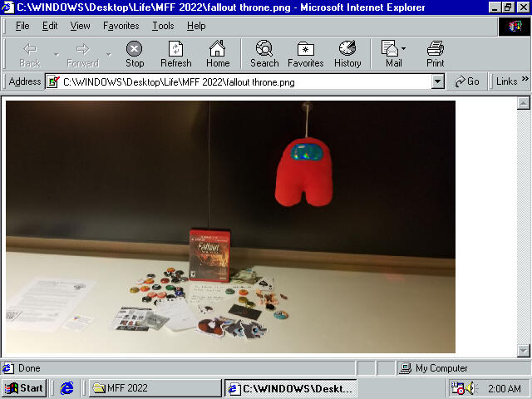The width and height of the screenshot is (532, 399).
Task: Print the displayed image
Action: pos(435,54)
